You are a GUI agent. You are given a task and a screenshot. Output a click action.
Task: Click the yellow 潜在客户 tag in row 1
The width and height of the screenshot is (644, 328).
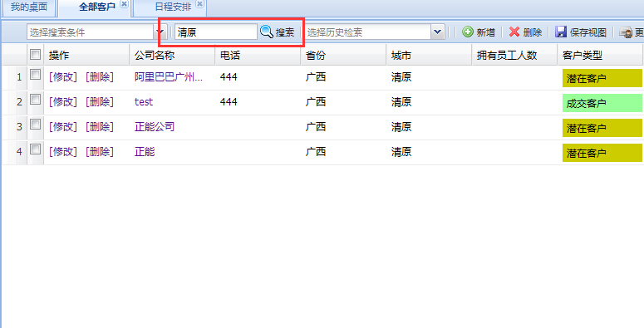click(x=602, y=78)
